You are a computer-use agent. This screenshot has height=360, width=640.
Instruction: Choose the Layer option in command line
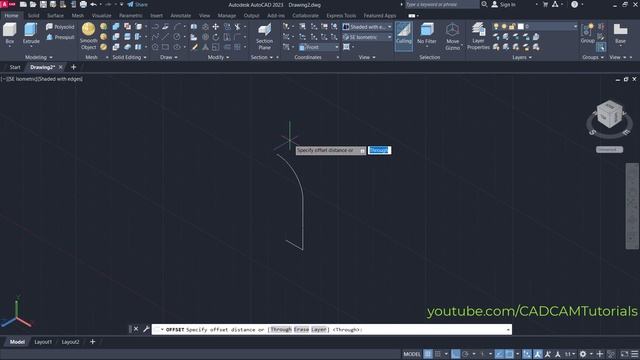(x=319, y=329)
